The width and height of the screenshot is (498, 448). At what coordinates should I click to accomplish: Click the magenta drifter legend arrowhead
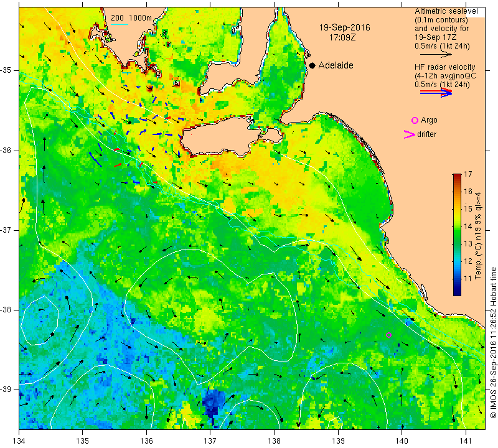pyautogui.click(x=410, y=134)
